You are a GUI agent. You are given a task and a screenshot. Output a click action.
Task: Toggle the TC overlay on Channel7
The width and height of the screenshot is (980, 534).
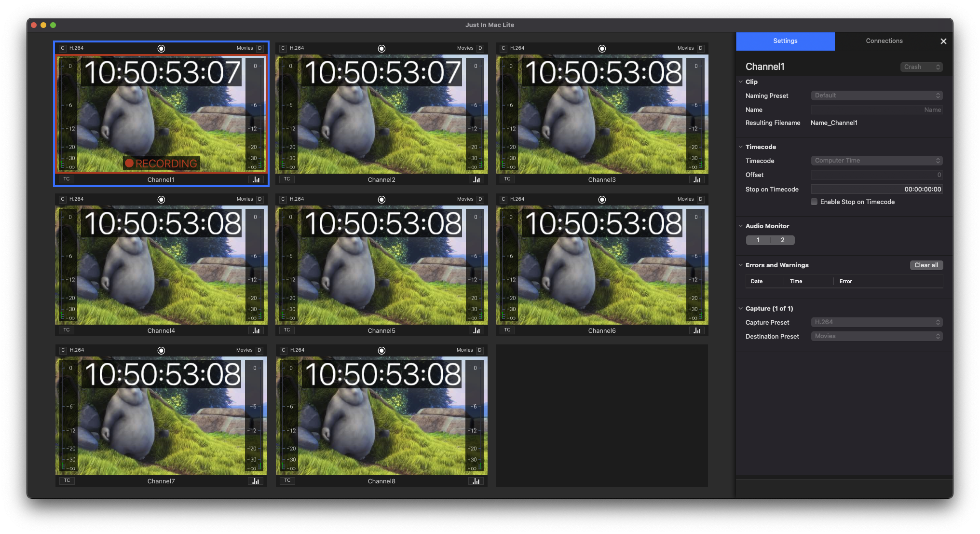tap(67, 480)
